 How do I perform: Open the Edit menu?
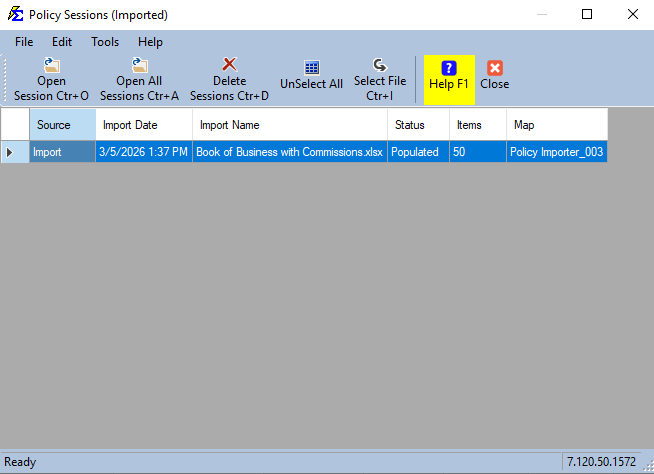pyautogui.click(x=62, y=42)
